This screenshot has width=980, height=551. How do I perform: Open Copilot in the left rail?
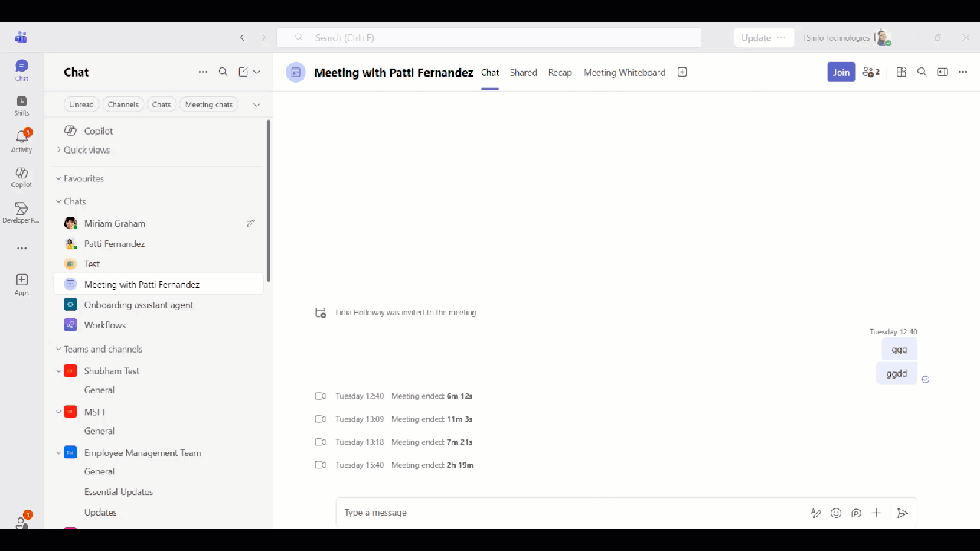tap(21, 177)
